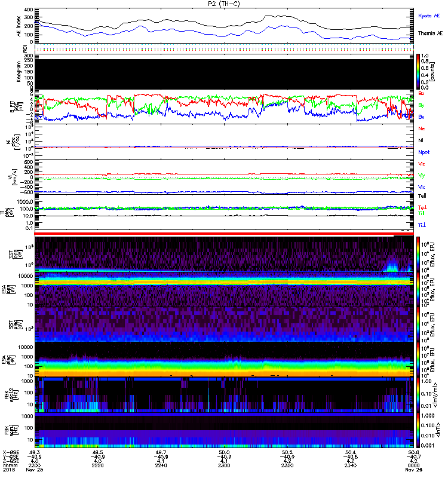Screen dimensions: 448x478
Task: Click the ESA ions Eflux color bar
Action: (418, 290)
